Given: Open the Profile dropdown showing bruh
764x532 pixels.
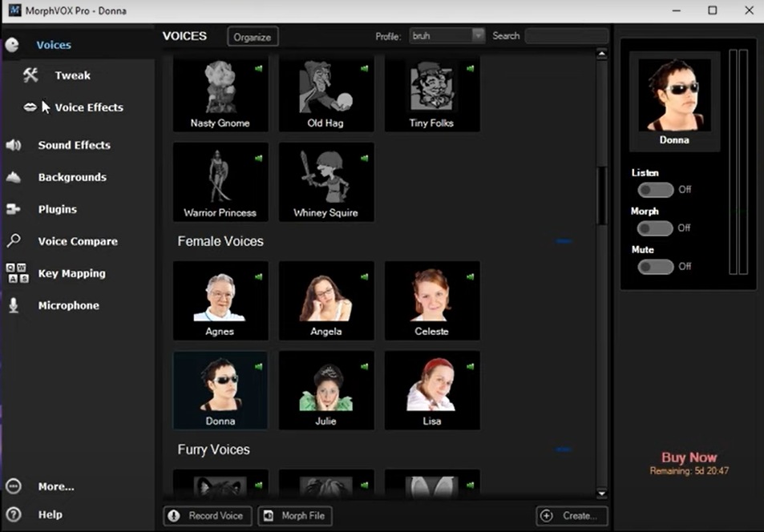Looking at the screenshot, I should 447,36.
